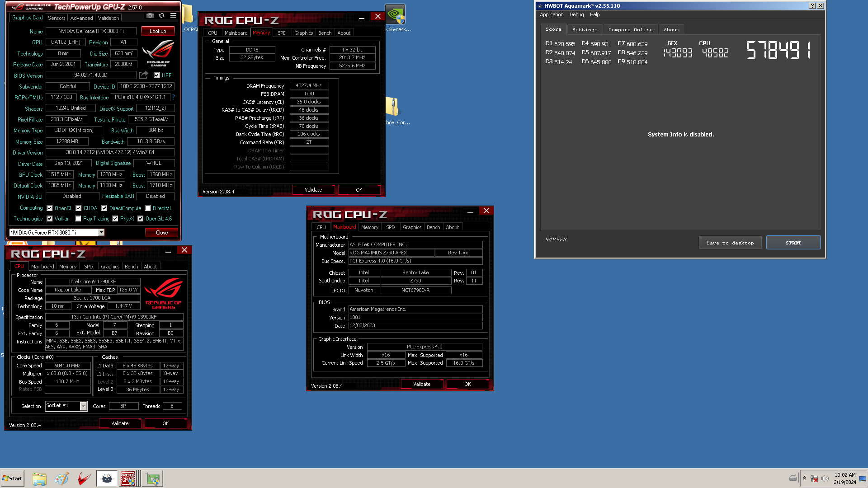Click the About tab in Aquamark

pos(671,30)
